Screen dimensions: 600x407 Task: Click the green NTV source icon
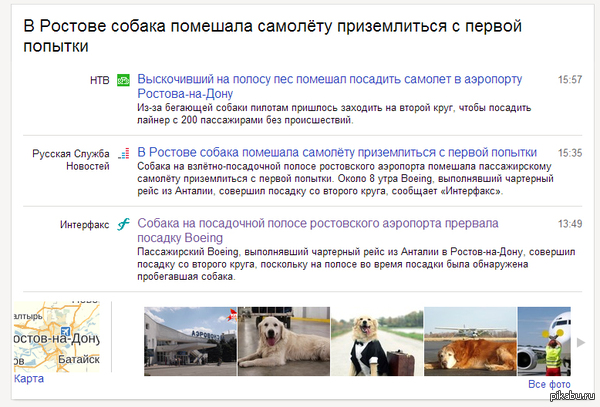(124, 79)
